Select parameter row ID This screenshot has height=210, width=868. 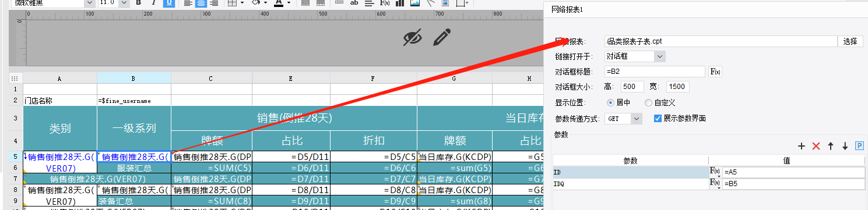coord(630,172)
